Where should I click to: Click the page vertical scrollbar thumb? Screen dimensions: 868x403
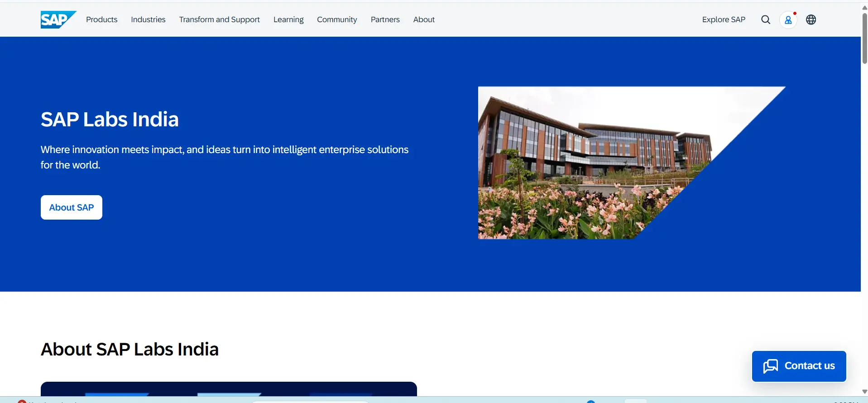(864, 38)
